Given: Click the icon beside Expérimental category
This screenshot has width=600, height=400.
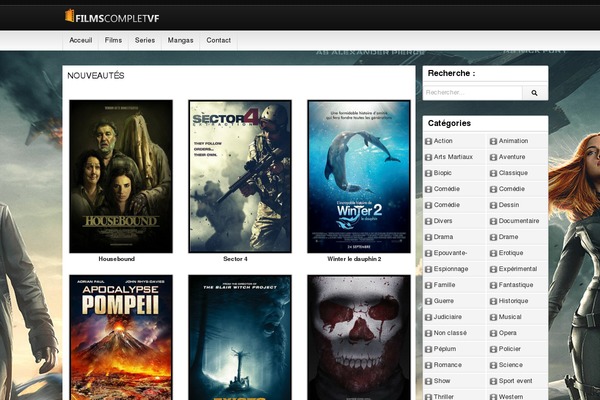Looking at the screenshot, I should point(494,269).
